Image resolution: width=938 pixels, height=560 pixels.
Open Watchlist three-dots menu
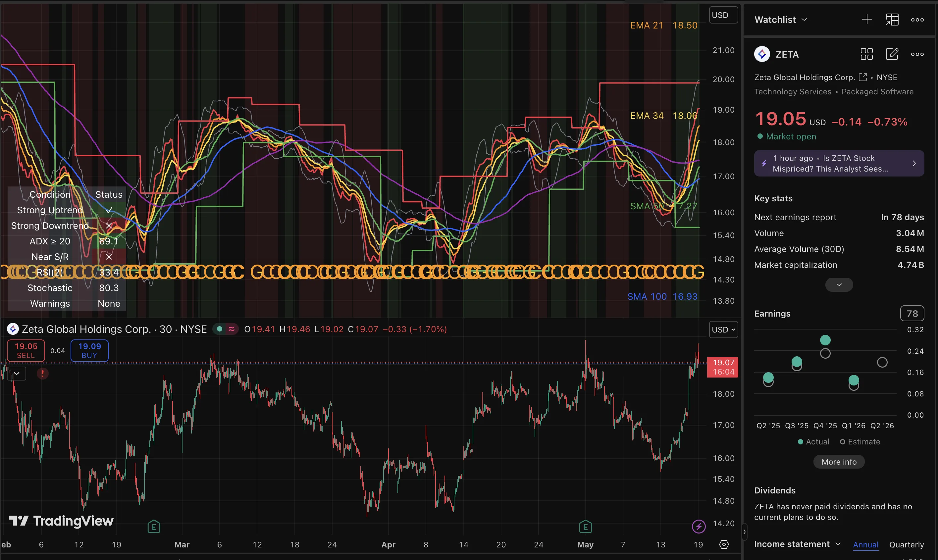(x=917, y=20)
